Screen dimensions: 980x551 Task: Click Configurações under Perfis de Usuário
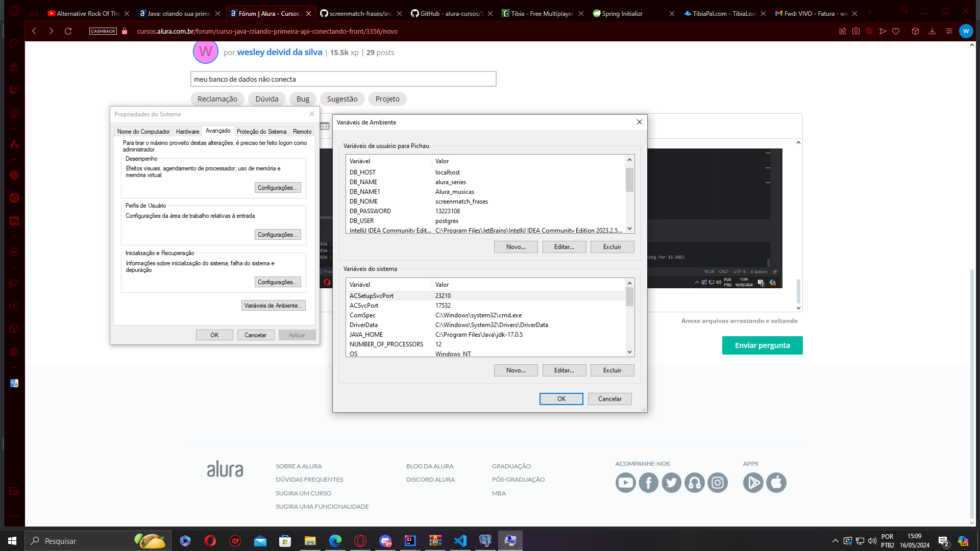pos(277,235)
